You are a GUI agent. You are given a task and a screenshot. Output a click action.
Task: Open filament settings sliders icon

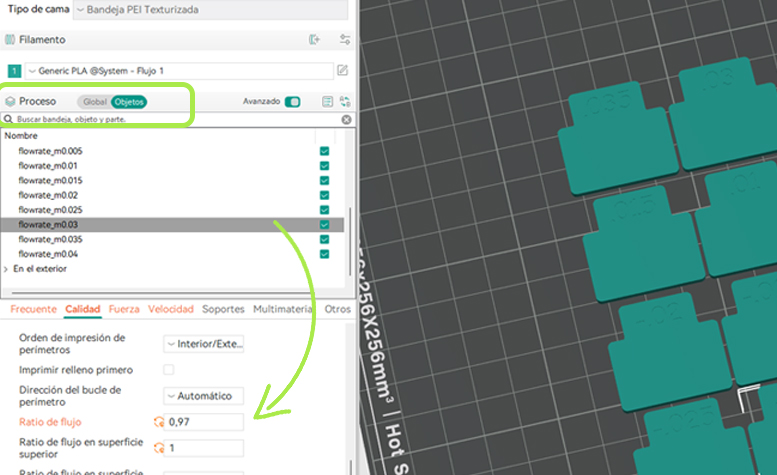tap(345, 40)
